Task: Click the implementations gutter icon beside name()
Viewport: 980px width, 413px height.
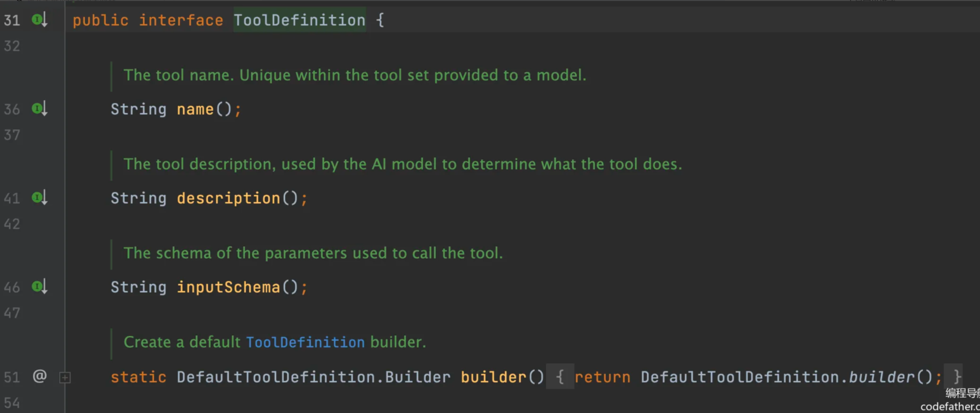Action: pyautogui.click(x=39, y=109)
